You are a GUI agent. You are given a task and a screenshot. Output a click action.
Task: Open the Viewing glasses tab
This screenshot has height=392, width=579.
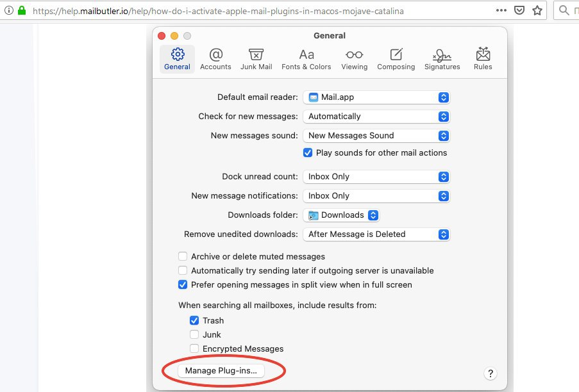tap(354, 59)
